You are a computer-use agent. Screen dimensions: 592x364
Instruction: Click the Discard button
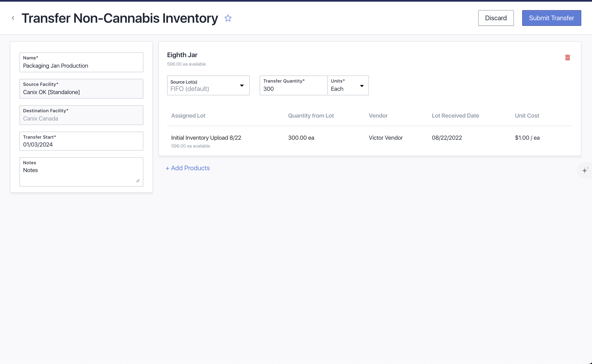[496, 18]
